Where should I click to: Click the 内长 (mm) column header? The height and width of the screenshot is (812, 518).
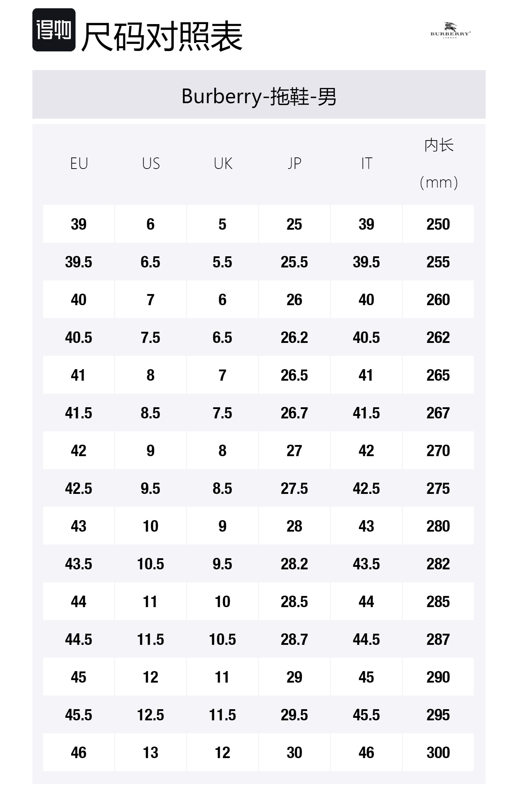pos(439,164)
